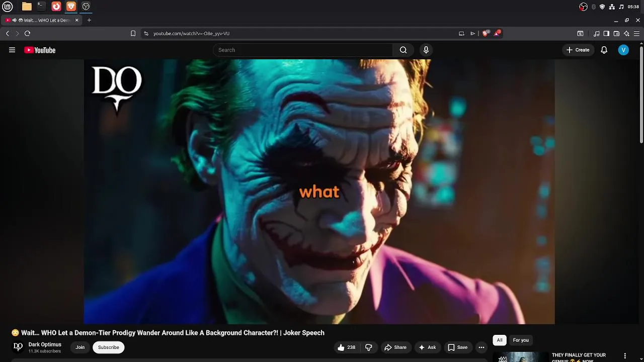Open Brave Rewards triangle icon
The image size is (644, 362).
pyautogui.click(x=497, y=33)
